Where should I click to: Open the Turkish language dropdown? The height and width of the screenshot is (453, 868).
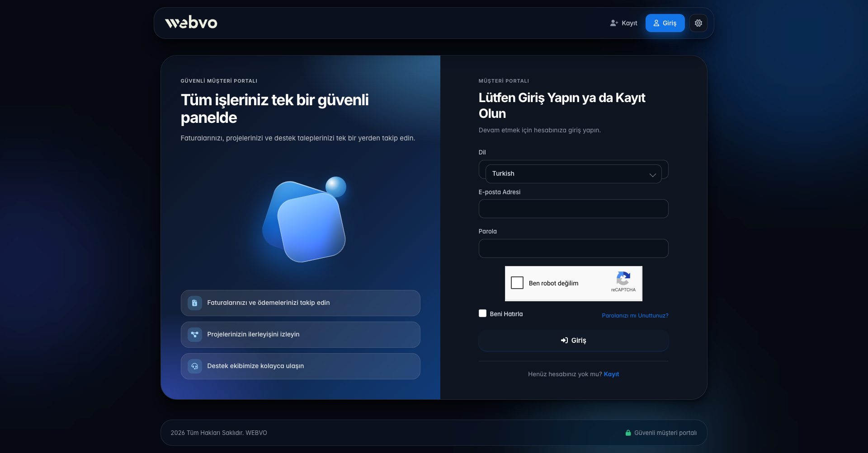(573, 174)
